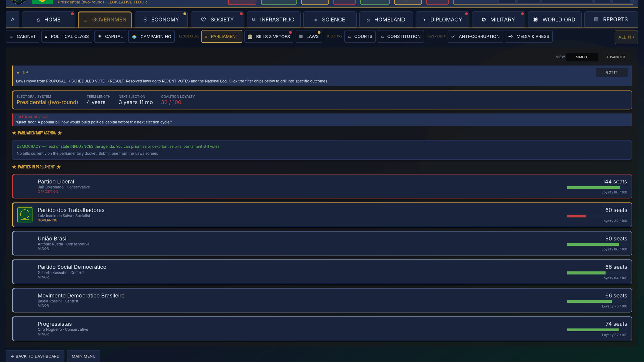The height and width of the screenshot is (362, 644).
Task: Click the 'OPPOSITION' status label
Action: 48,192
